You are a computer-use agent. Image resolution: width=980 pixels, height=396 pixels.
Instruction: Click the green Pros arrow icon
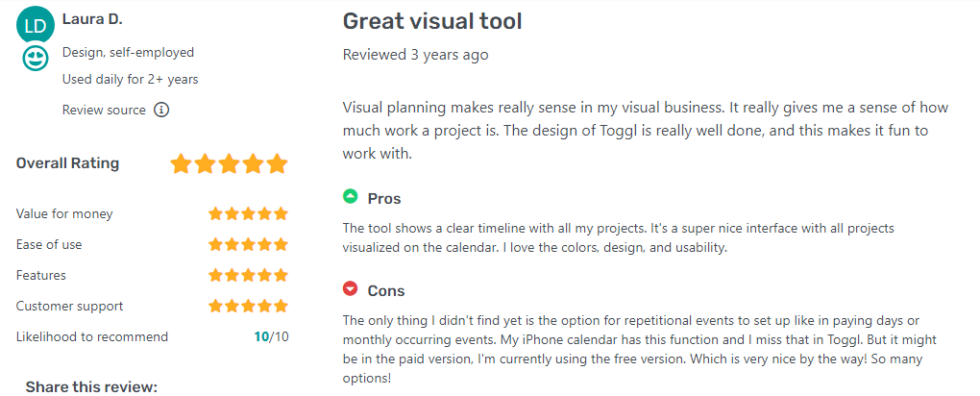click(351, 197)
